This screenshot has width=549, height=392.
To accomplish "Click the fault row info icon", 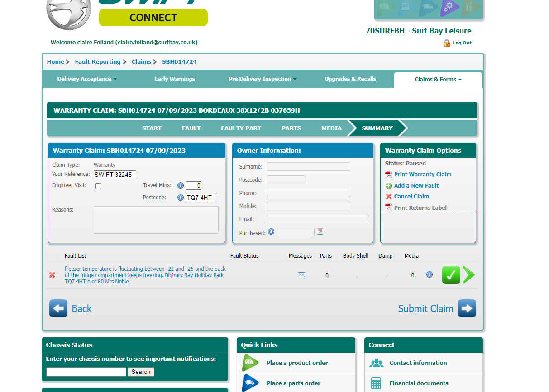I will coord(430,274).
